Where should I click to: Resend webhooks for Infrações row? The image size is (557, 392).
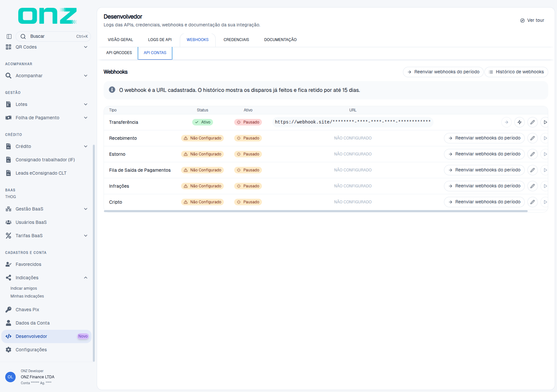tap(484, 186)
